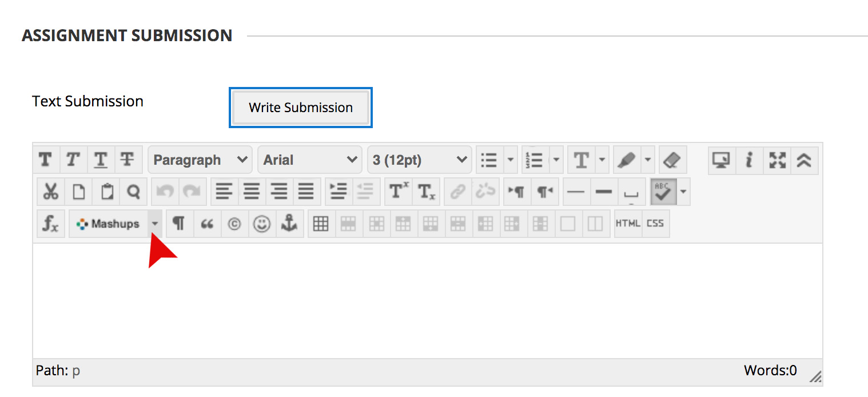
Task: Toggle subscript formatting
Action: click(426, 192)
